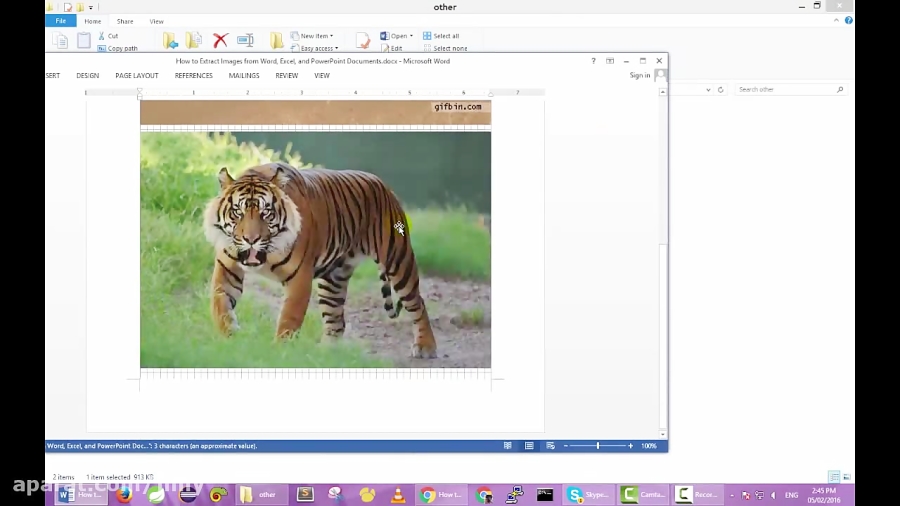Click Word Help question mark icon

pyautogui.click(x=593, y=61)
